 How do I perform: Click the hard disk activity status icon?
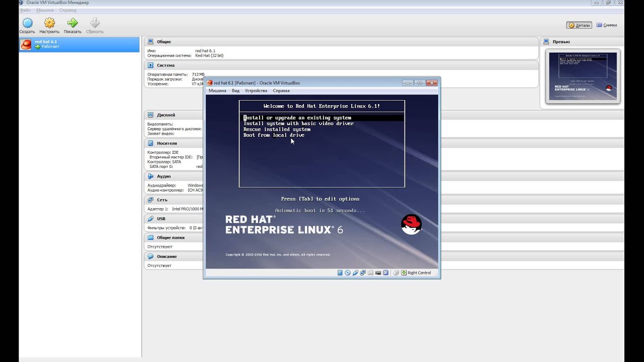[x=340, y=273]
